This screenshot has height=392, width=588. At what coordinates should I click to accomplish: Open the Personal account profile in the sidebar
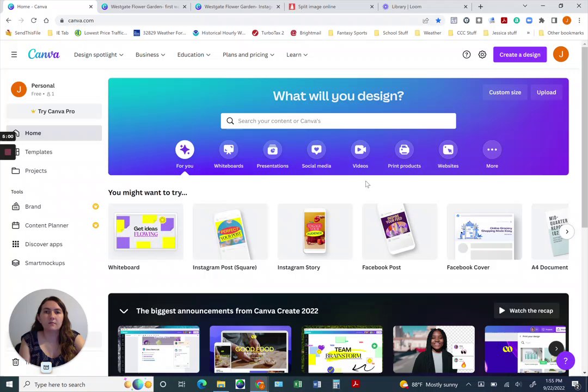pyautogui.click(x=54, y=89)
